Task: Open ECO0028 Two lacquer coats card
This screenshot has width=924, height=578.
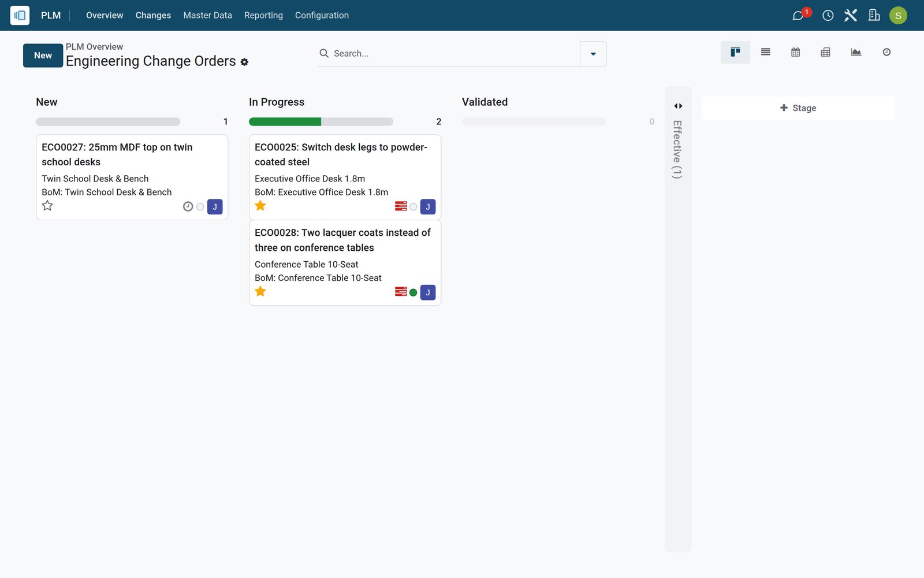Action: (x=345, y=263)
